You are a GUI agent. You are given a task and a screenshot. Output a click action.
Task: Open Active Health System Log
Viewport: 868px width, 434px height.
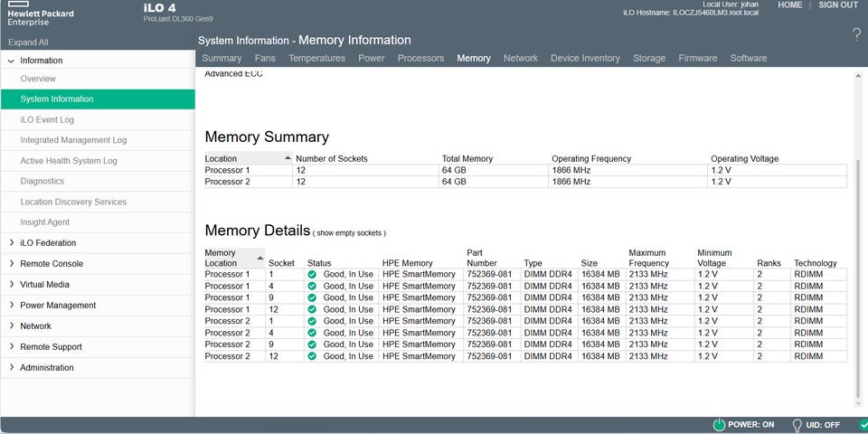pyautogui.click(x=69, y=161)
